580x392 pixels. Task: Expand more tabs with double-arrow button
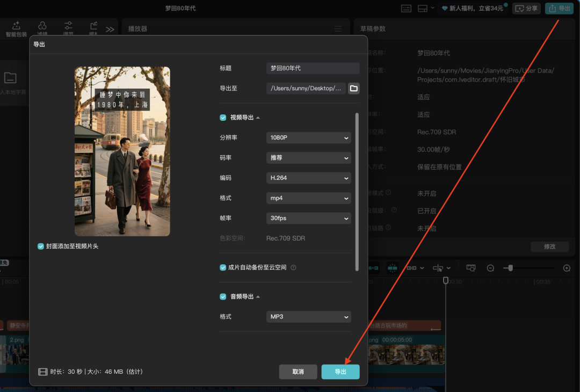110,30
